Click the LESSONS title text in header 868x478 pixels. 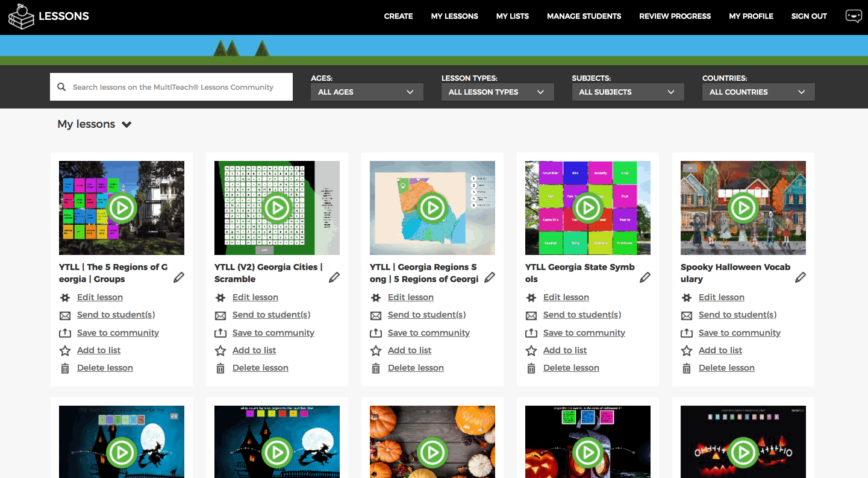(x=64, y=16)
